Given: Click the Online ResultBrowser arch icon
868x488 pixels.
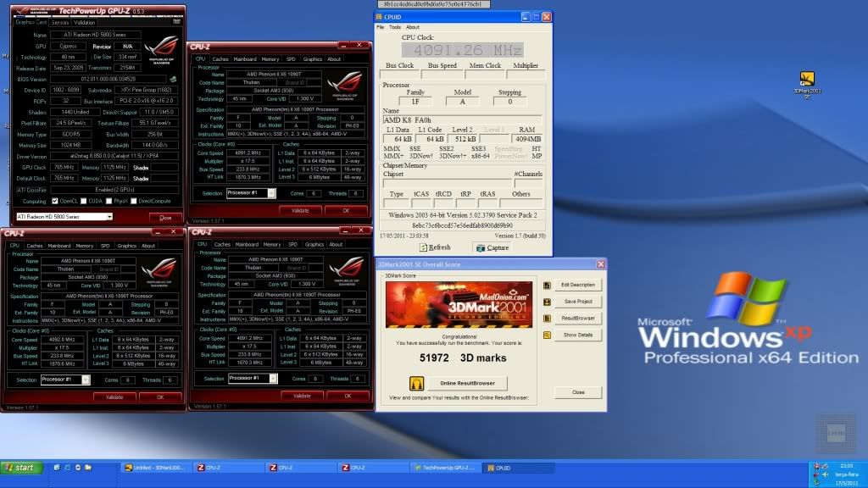Looking at the screenshot, I should point(417,384).
